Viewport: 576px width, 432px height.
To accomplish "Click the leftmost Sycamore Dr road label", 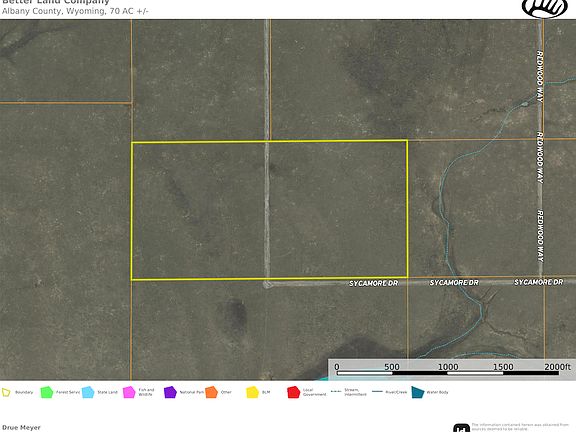I will pos(374,284).
